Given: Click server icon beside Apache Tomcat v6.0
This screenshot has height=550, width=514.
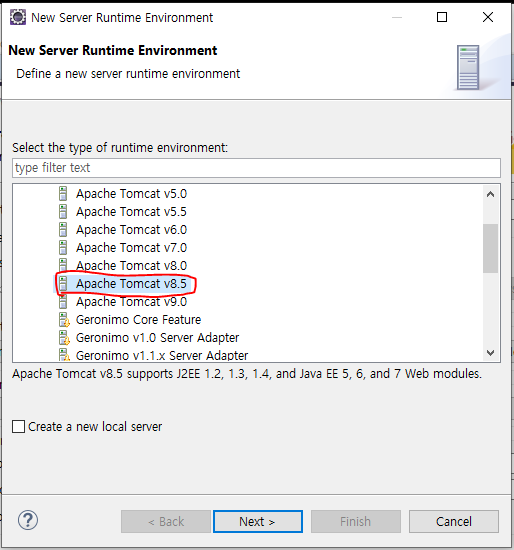Looking at the screenshot, I should tap(63, 230).
